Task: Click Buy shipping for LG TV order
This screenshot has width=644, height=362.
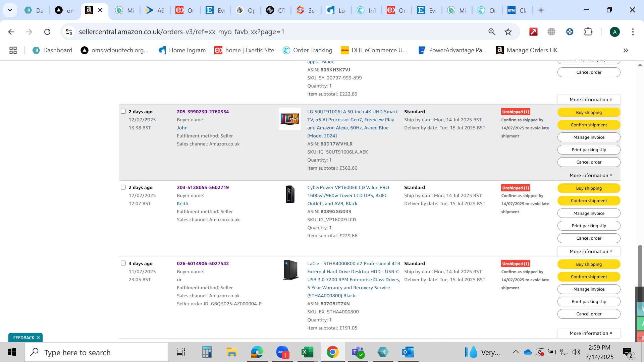Action: pos(589,112)
